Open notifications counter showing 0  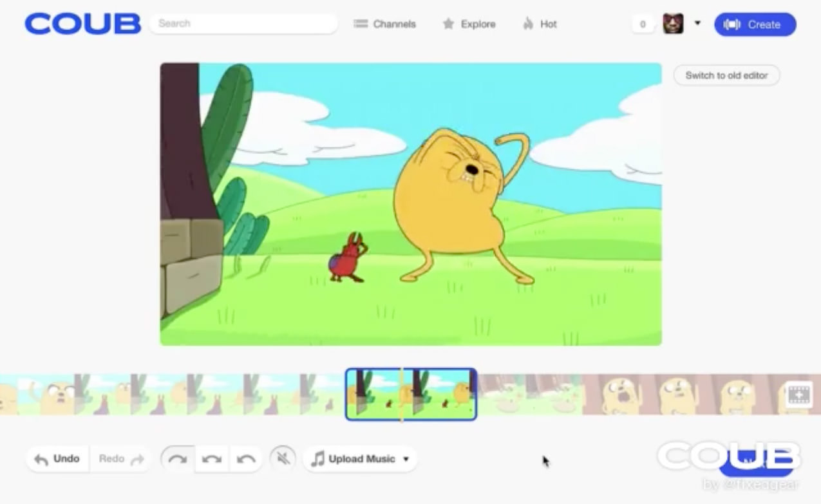click(x=642, y=24)
